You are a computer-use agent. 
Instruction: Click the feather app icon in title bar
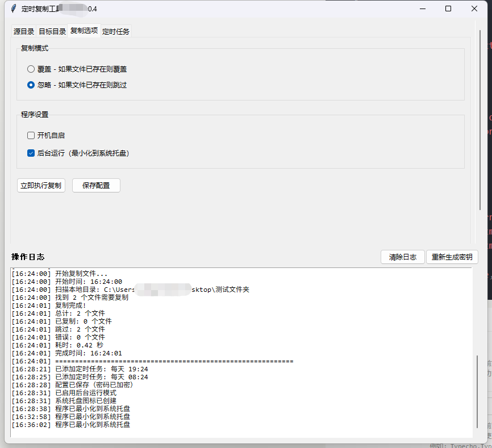pyautogui.click(x=14, y=9)
